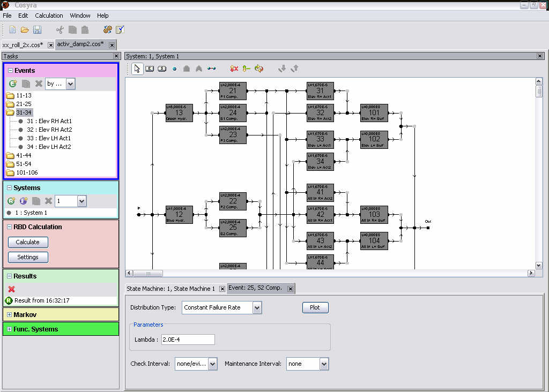Click the Lambda input field
This screenshot has height=392, width=549.
coord(188,340)
